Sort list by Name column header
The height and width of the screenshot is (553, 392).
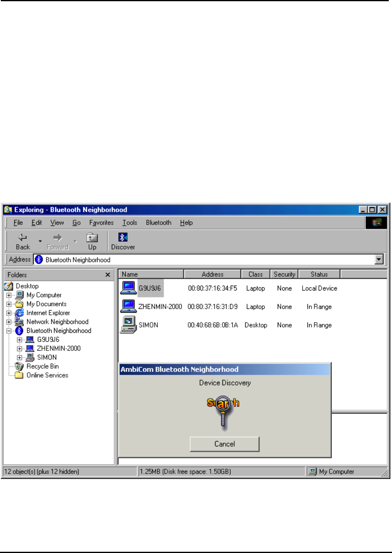151,274
